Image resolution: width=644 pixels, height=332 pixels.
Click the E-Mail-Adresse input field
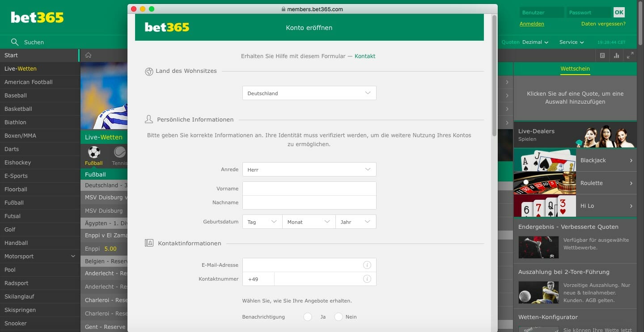pos(309,265)
